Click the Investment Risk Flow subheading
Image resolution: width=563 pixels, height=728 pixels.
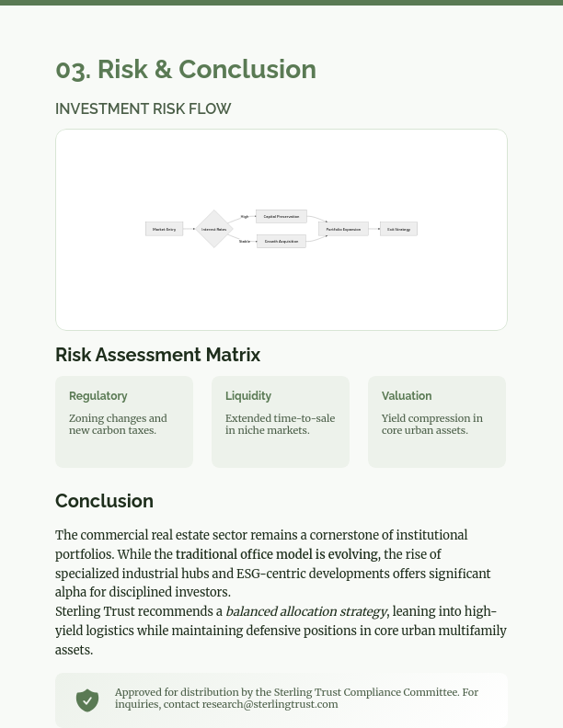click(144, 109)
